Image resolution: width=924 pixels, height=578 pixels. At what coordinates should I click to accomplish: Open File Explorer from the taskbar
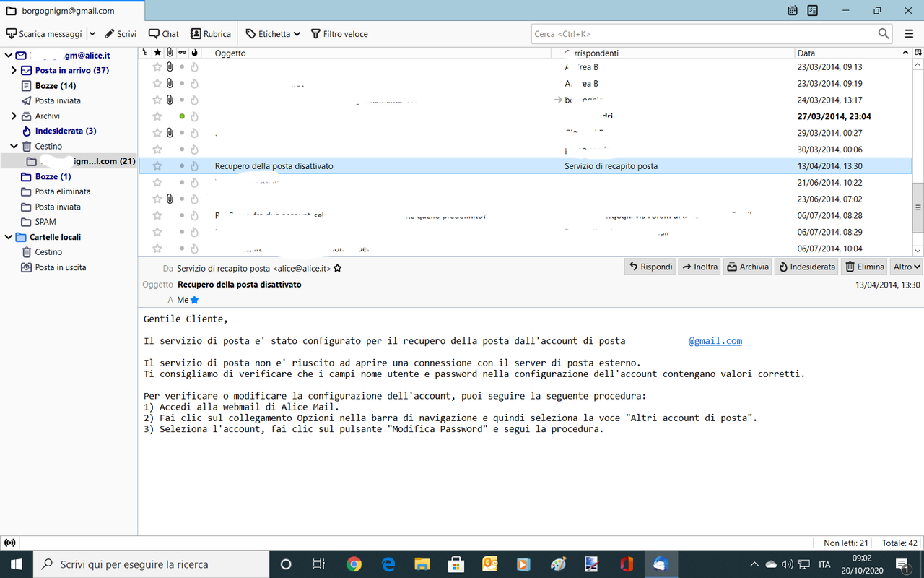click(x=422, y=564)
